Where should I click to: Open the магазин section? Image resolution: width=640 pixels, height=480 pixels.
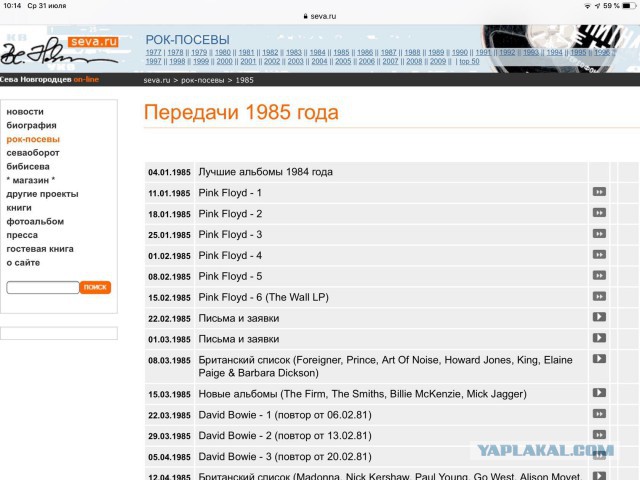(x=31, y=180)
